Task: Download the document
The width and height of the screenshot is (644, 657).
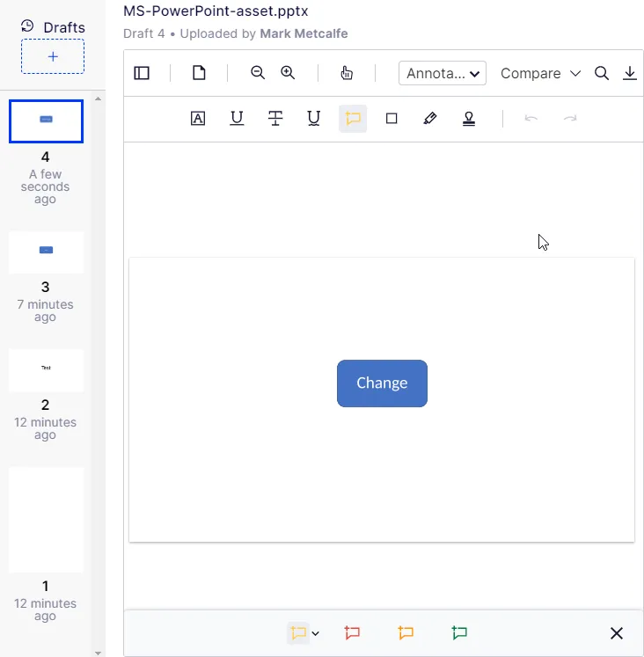Action: 629,73
